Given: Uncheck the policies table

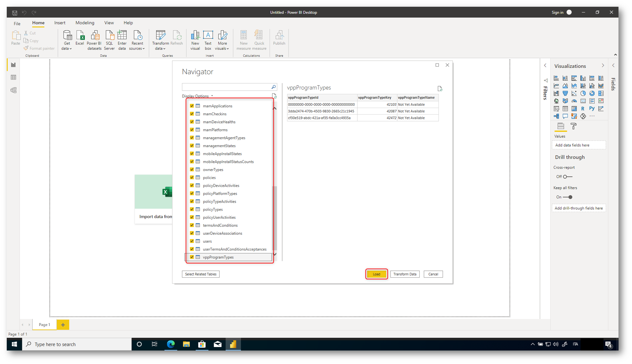Looking at the screenshot, I should [192, 177].
